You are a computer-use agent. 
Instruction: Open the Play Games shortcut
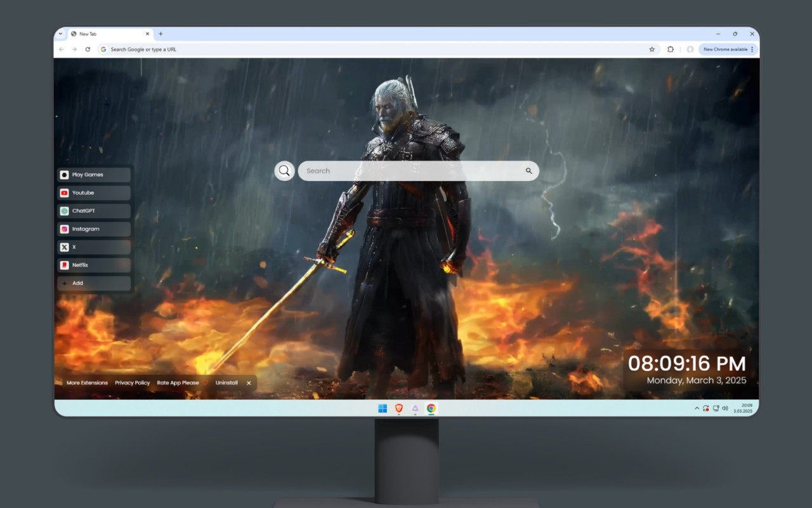coord(94,175)
